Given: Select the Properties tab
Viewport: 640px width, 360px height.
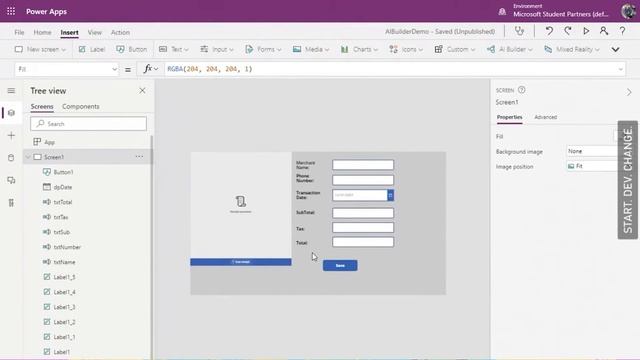Looking at the screenshot, I should (509, 117).
